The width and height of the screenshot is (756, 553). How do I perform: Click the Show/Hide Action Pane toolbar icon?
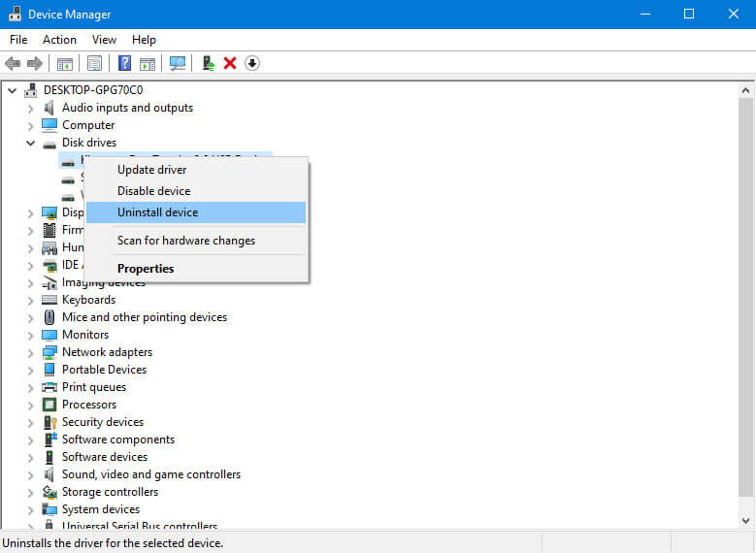[x=148, y=63]
